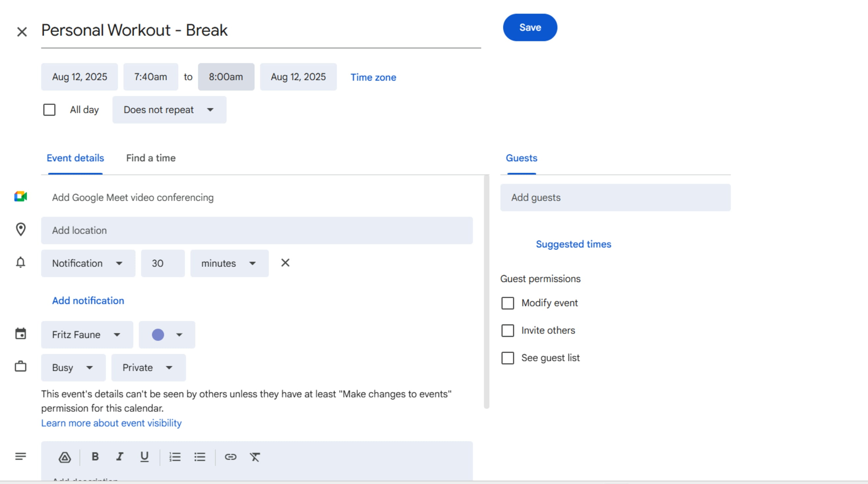Click the Bold formatting icon
The width and height of the screenshot is (868, 484).
point(95,457)
